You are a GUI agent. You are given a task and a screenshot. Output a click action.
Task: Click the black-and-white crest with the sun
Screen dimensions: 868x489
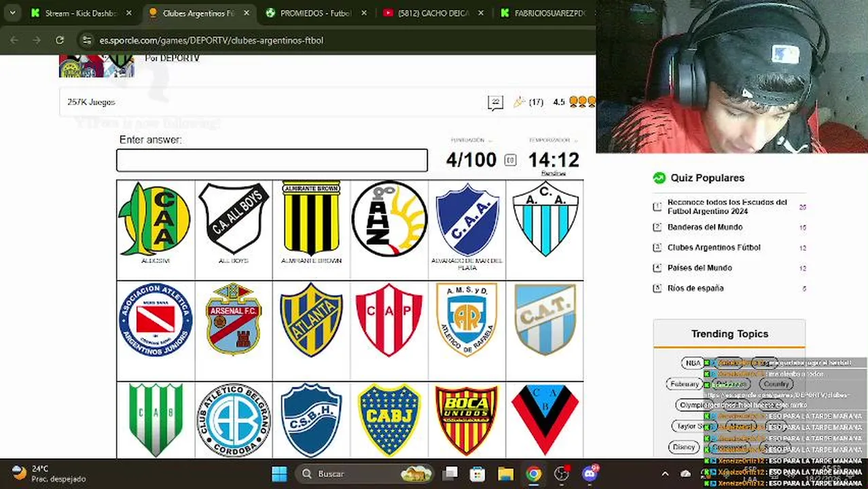click(389, 219)
